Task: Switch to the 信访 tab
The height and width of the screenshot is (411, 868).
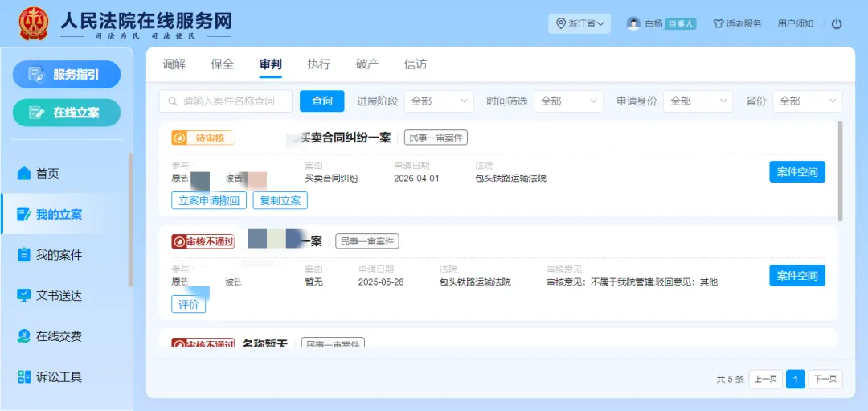Action: coord(416,64)
